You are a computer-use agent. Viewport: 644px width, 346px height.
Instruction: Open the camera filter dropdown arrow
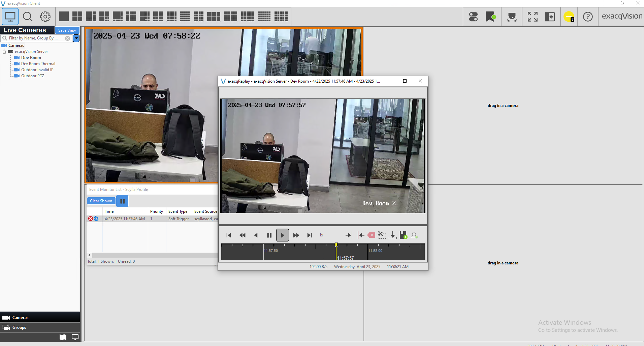point(76,38)
